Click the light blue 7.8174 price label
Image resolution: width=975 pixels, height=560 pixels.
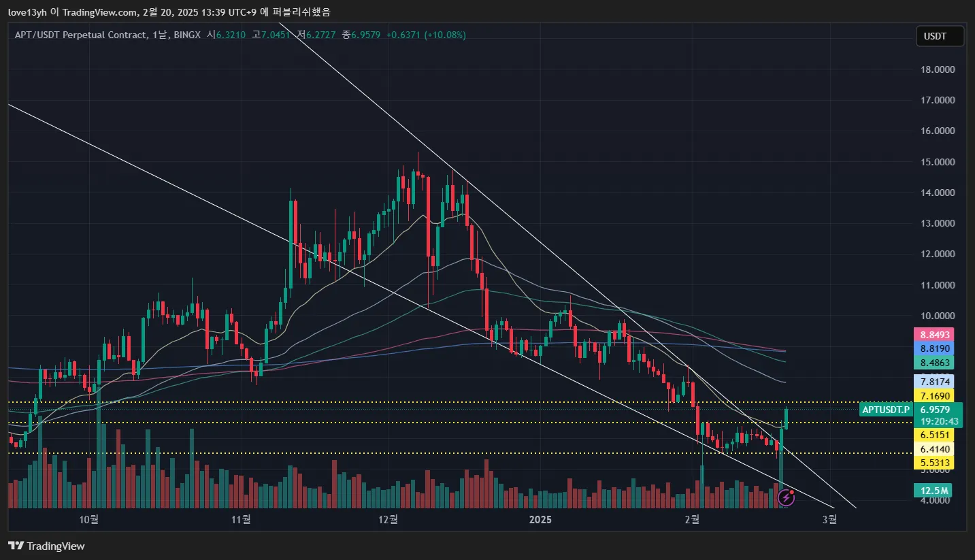coord(935,382)
